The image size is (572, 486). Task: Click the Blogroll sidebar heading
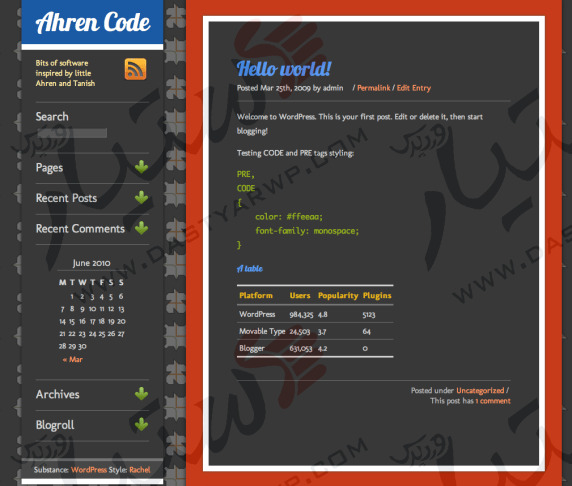[x=55, y=425]
